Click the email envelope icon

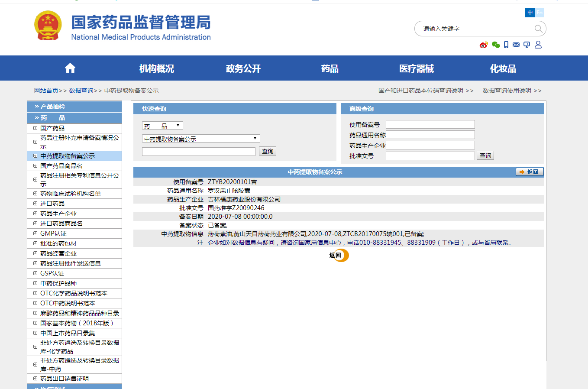(x=516, y=45)
